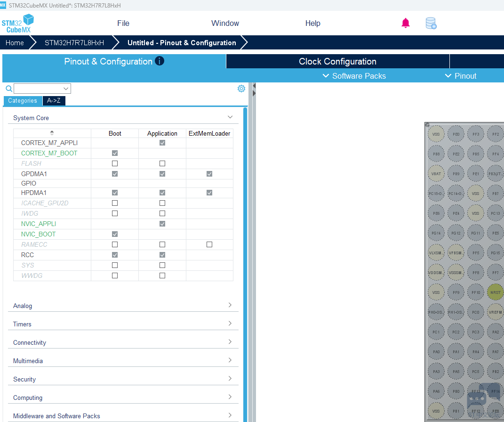Open CORTEX_M7_BOOT configuration
Image resolution: width=504 pixels, height=422 pixels.
click(49, 153)
